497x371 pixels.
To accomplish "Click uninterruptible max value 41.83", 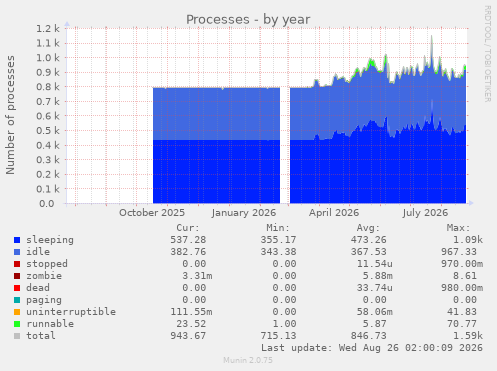I will (x=462, y=312).
